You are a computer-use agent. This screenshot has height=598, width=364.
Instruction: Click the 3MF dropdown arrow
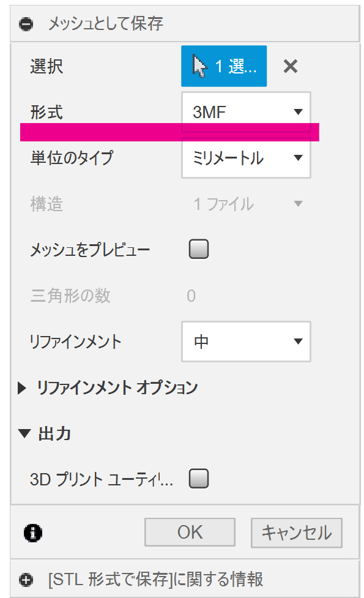tap(298, 112)
